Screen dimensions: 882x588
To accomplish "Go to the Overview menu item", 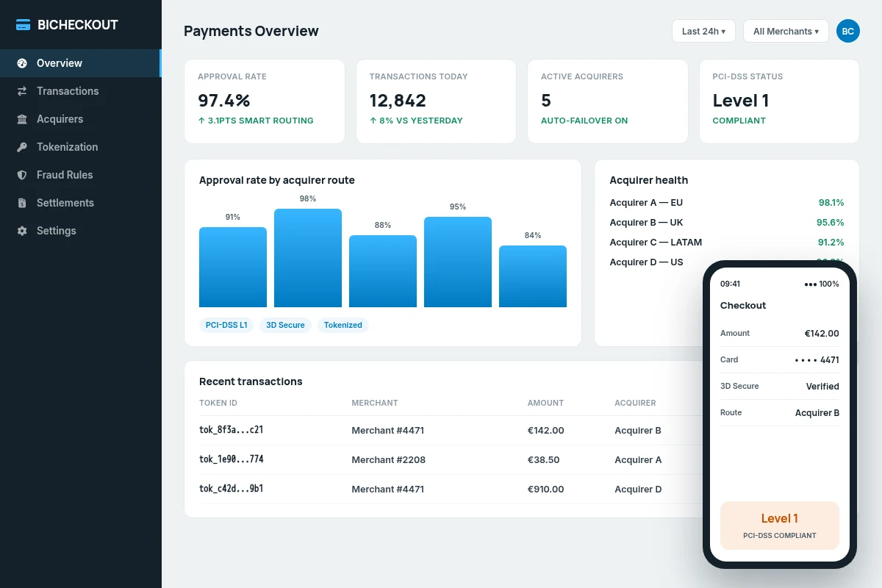I will click(81, 63).
